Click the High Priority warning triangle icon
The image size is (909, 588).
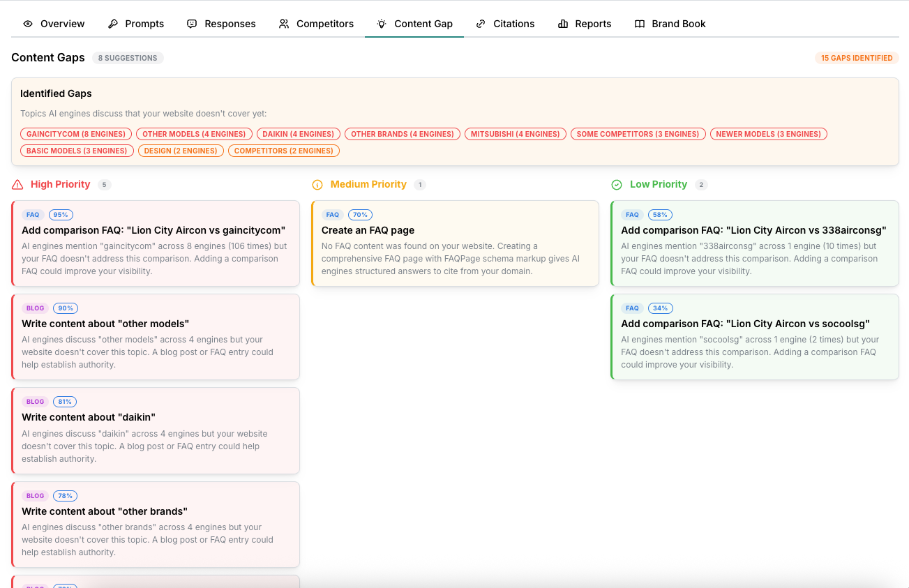[18, 185]
